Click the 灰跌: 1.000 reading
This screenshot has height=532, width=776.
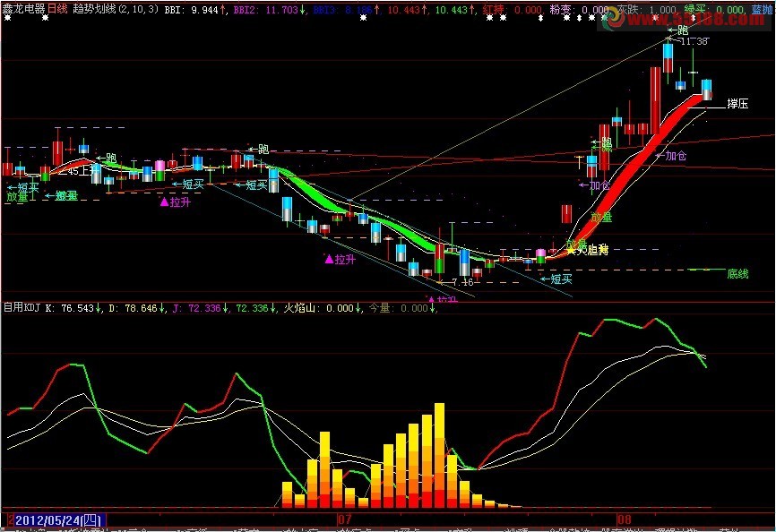(x=647, y=9)
